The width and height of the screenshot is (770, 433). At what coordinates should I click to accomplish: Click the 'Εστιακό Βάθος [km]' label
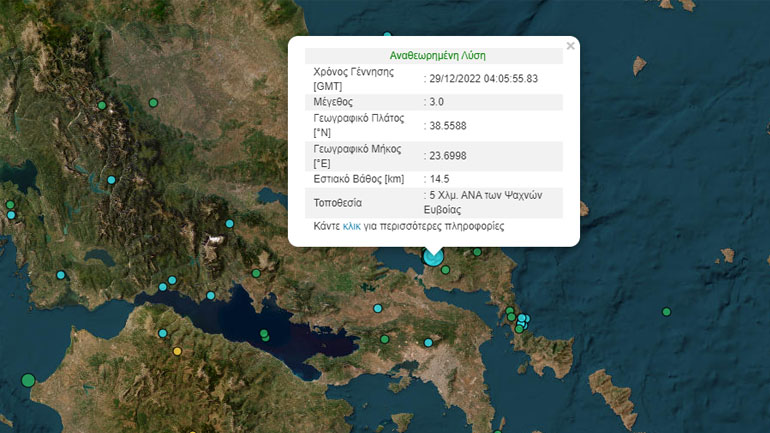pos(358,179)
